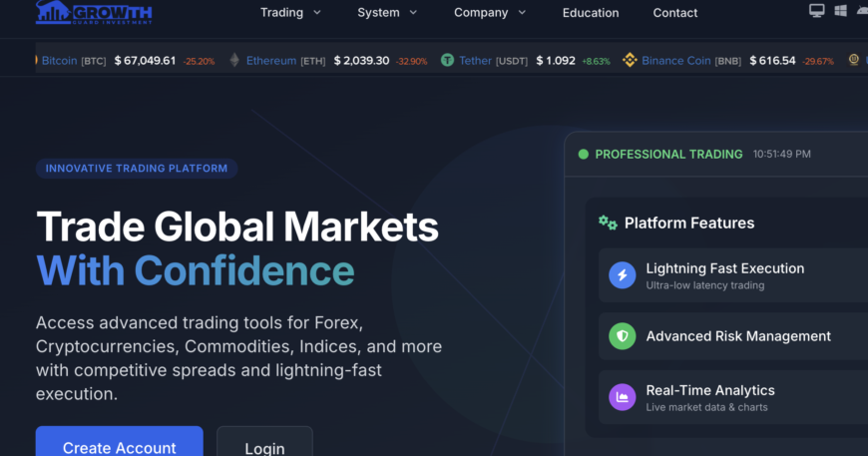Click the green Professional Trading status dot
This screenshot has height=456, width=868.
[584, 155]
